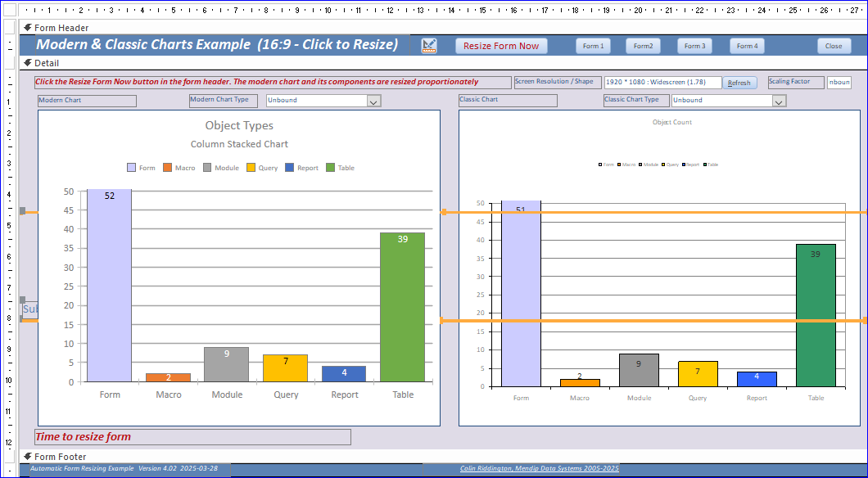Select the Classic Chart Type label
Viewport: 868px width, 478px height.
pyautogui.click(x=636, y=101)
